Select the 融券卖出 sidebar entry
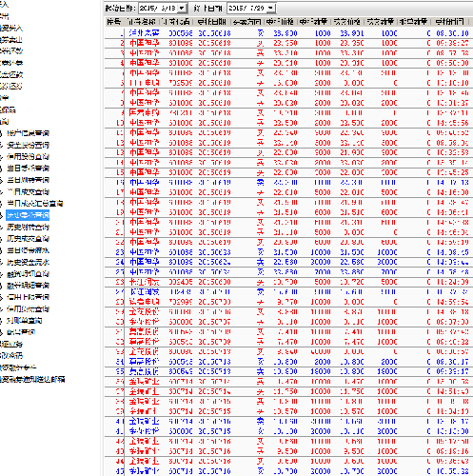 point(11,40)
